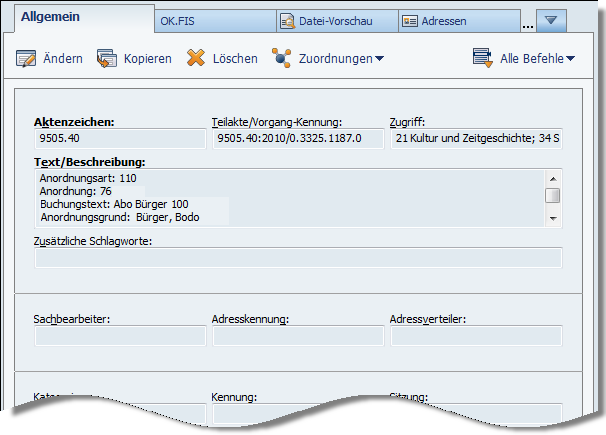The width and height of the screenshot is (606, 435).
Task: Click the Ändern pencil icon
Action: click(27, 58)
